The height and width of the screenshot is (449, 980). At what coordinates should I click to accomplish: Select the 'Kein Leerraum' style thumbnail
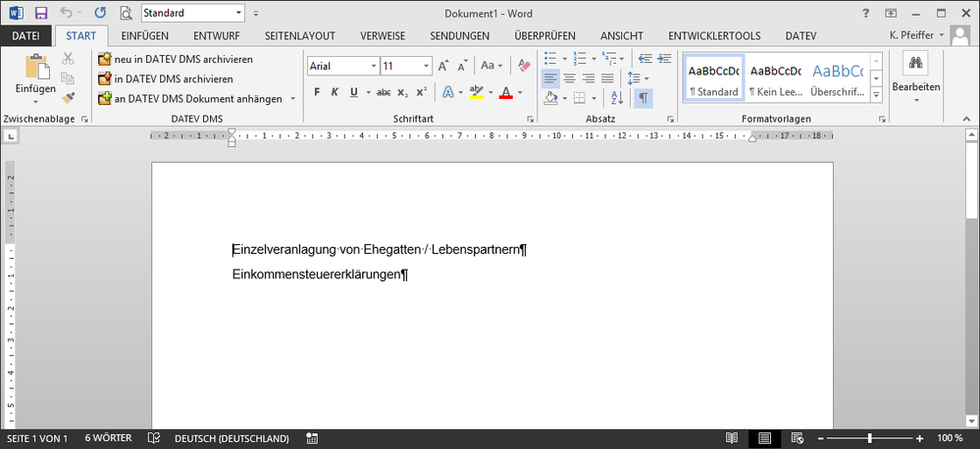point(775,78)
